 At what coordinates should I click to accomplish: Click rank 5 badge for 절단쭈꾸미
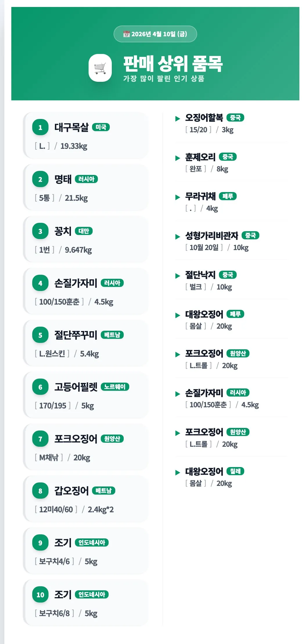(x=40, y=335)
